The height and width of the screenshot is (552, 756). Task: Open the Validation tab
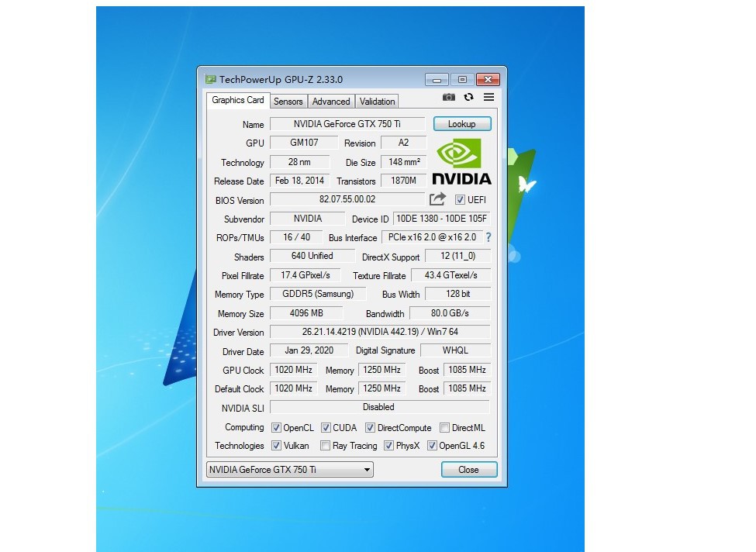pyautogui.click(x=377, y=102)
